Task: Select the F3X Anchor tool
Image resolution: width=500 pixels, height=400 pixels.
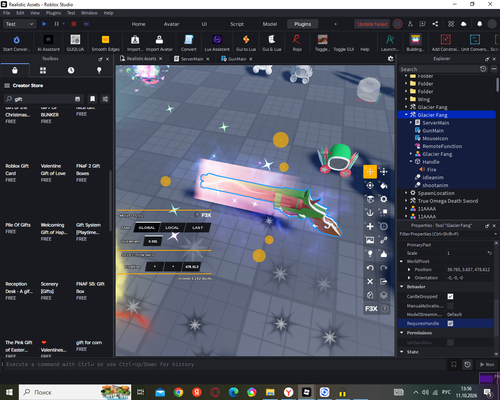Action: [x=370, y=213]
